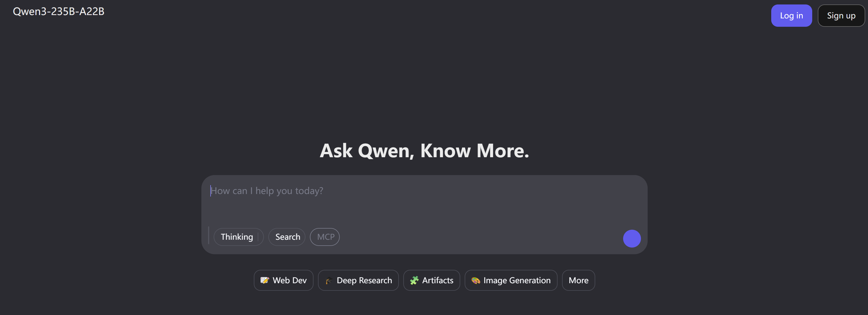The height and width of the screenshot is (315, 868).
Task: Click the Log in button
Action: click(791, 16)
